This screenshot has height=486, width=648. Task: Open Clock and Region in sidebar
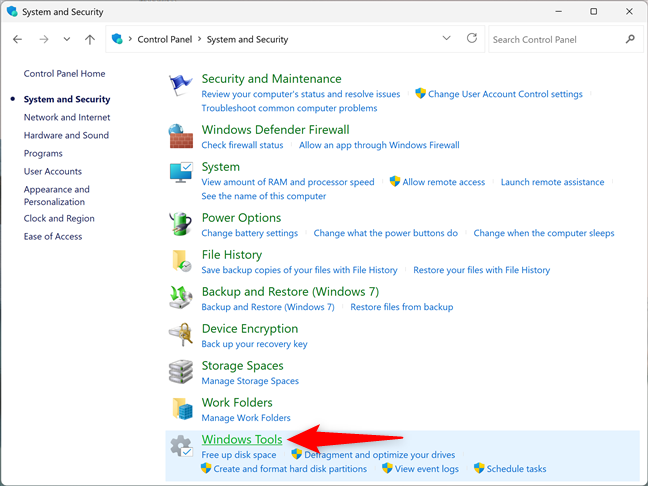click(59, 219)
